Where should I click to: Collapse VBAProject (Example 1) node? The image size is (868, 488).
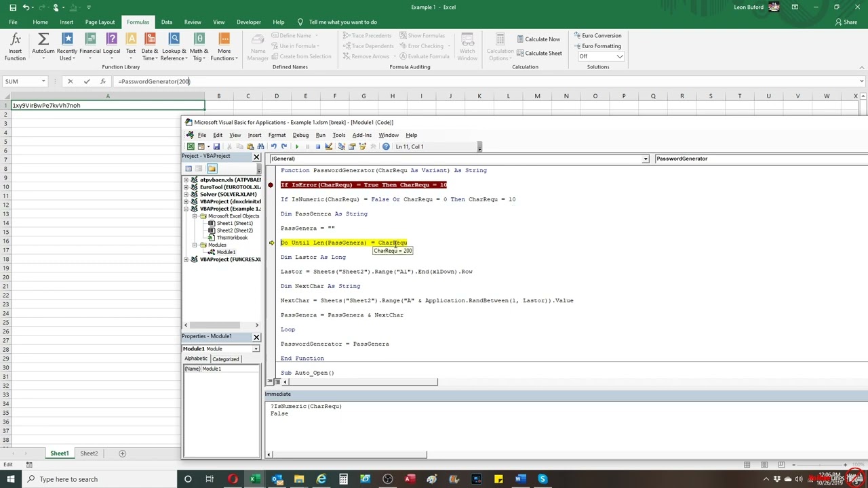click(x=186, y=209)
